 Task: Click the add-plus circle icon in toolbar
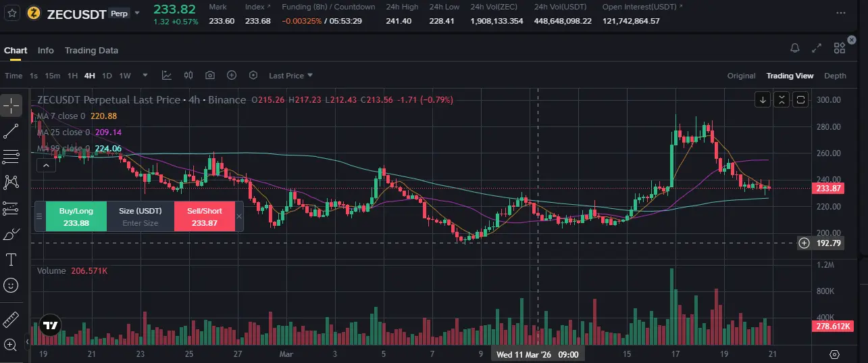click(232, 76)
